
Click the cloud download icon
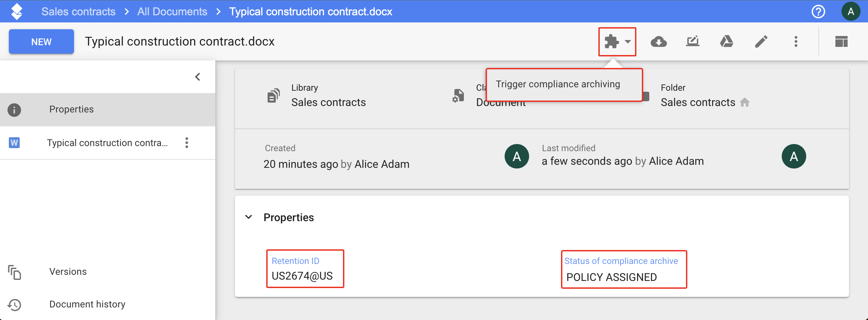coord(658,42)
